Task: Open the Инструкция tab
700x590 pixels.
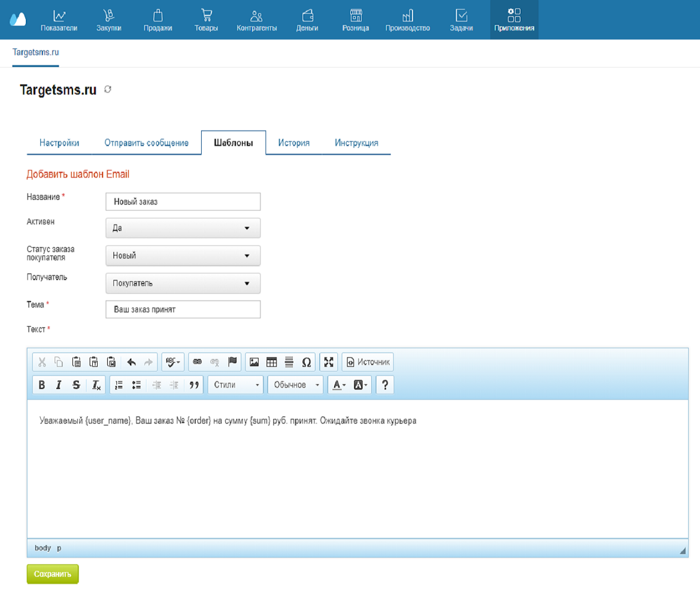Action: 356,142
